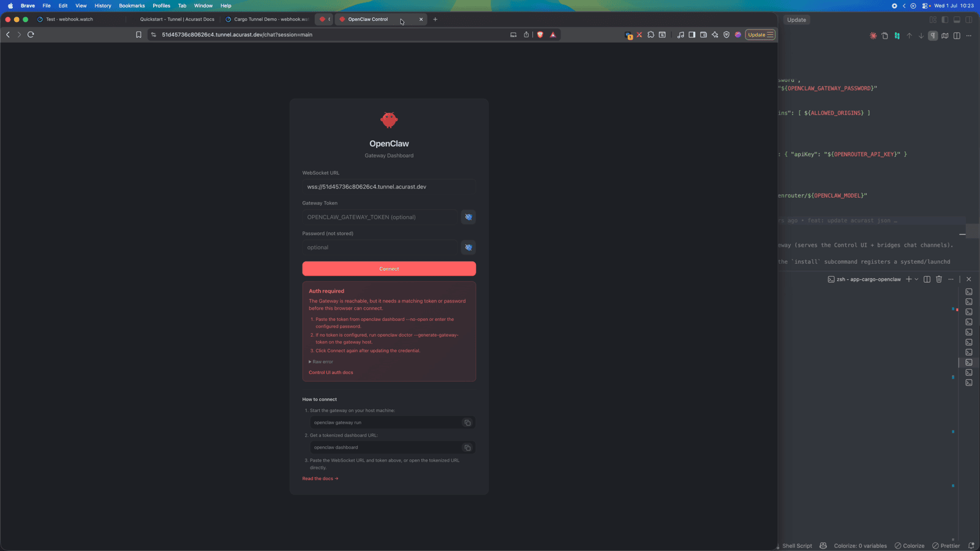Click the Update button in editor window
Image resolution: width=980 pixels, height=551 pixels.
(796, 20)
